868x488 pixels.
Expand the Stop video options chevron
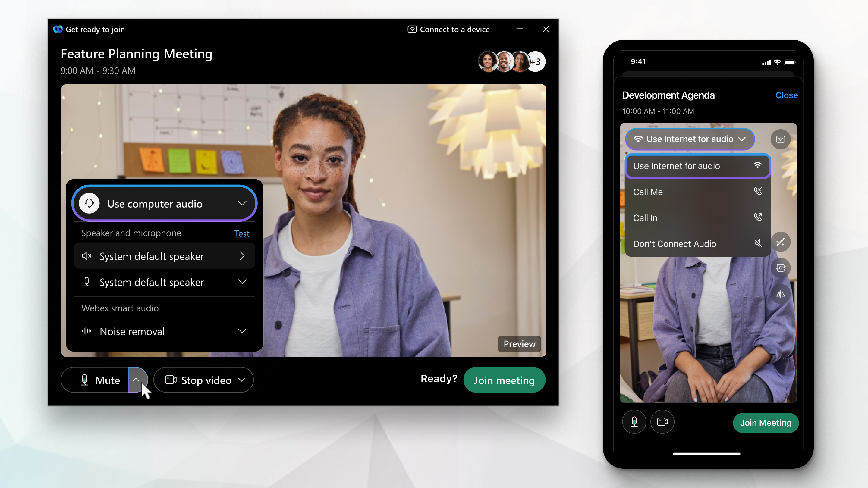pos(242,380)
